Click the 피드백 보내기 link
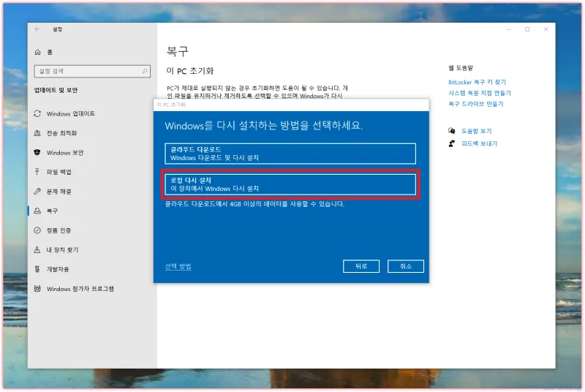585x392 pixels. click(x=479, y=143)
